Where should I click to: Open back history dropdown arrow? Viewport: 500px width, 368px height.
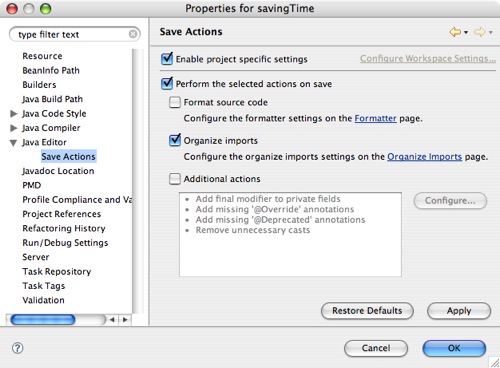click(x=466, y=32)
